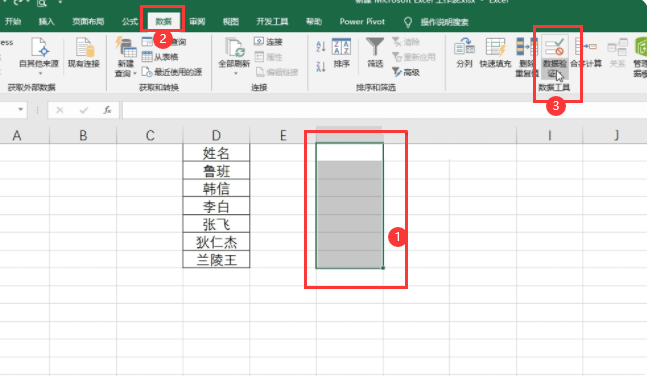
Task: Open 最近使用的源 recent sources
Action: [172, 72]
